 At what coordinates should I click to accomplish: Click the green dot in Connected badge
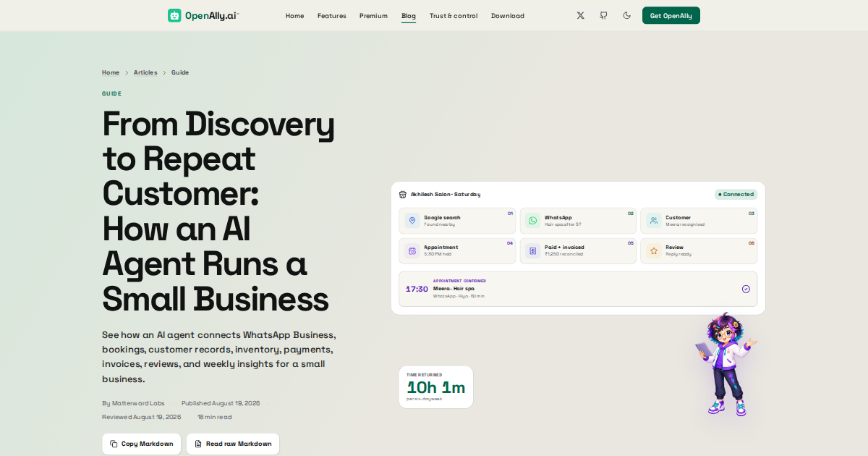[720, 194]
